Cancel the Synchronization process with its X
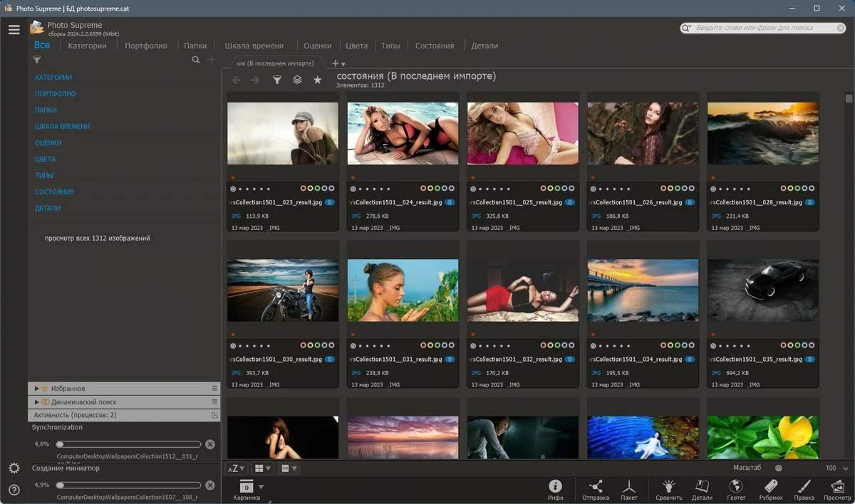The width and height of the screenshot is (855, 504). (209, 444)
